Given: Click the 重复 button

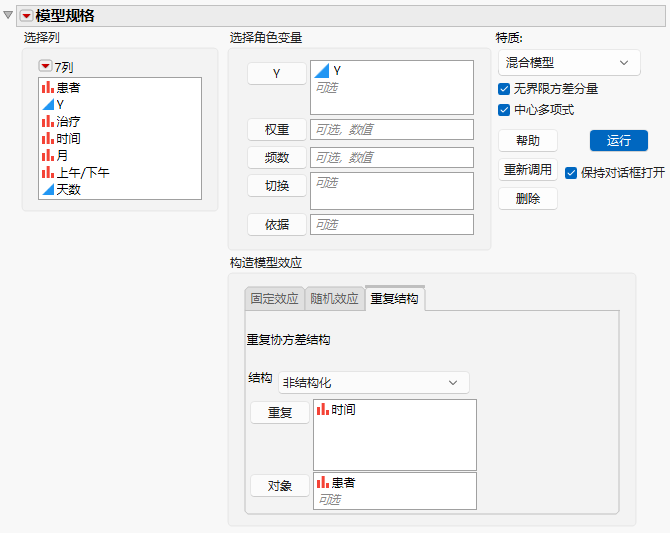Looking at the screenshot, I should click(280, 412).
